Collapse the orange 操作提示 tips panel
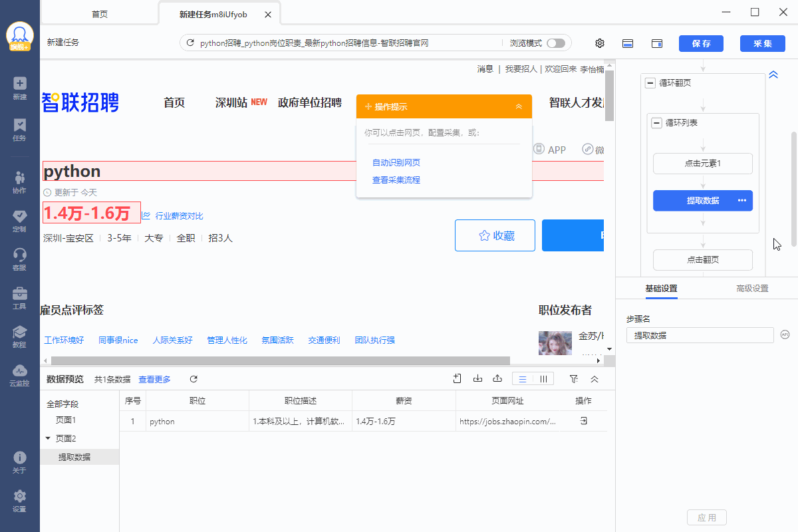The width and height of the screenshot is (798, 532). click(x=519, y=106)
